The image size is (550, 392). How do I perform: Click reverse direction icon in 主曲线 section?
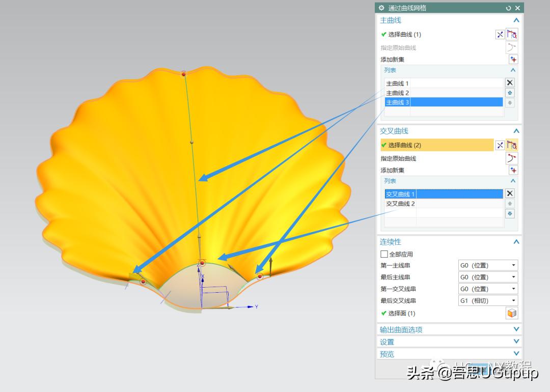[500, 35]
